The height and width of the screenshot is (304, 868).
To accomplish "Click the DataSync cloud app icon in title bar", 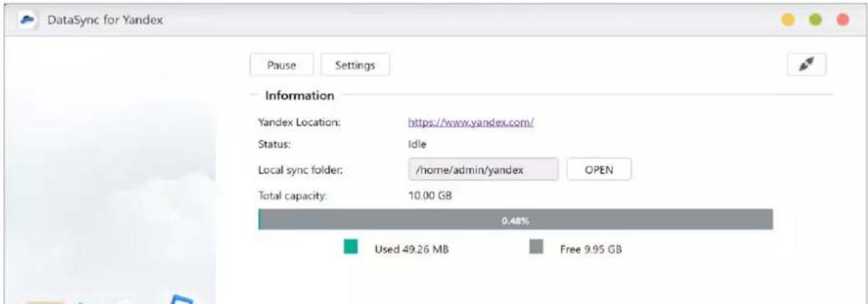I will 28,20.
